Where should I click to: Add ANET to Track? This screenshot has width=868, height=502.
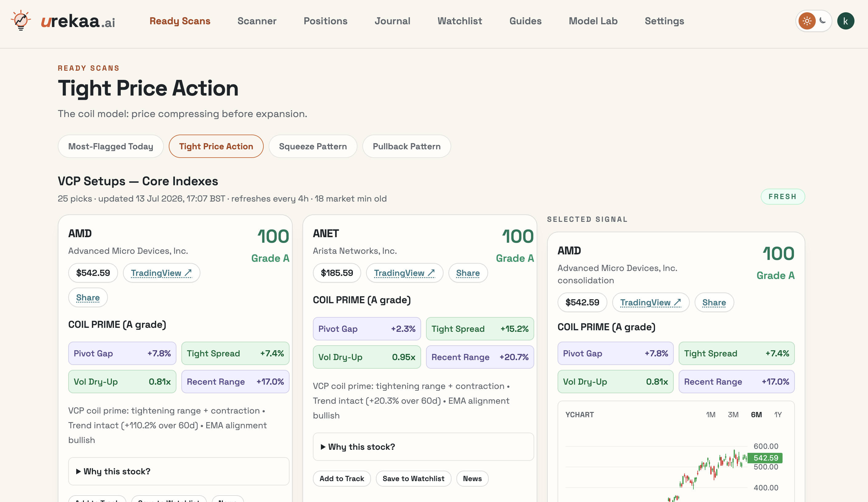[x=342, y=479]
